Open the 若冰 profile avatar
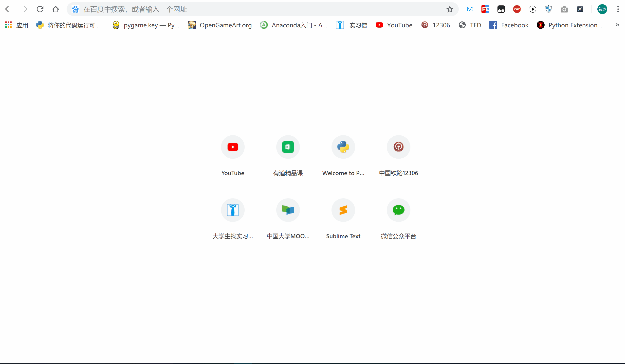The width and height of the screenshot is (625, 364). 602,9
